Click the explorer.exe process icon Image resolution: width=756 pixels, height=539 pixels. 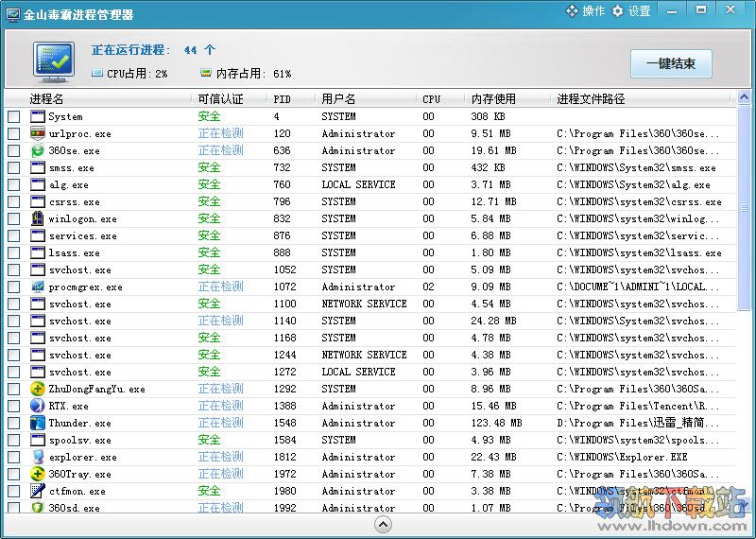tap(37, 457)
